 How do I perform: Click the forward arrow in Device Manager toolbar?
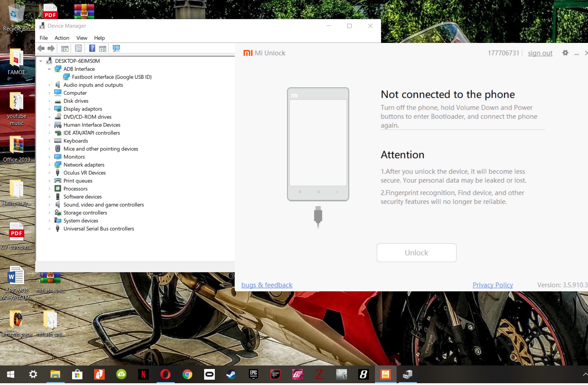(x=51, y=48)
